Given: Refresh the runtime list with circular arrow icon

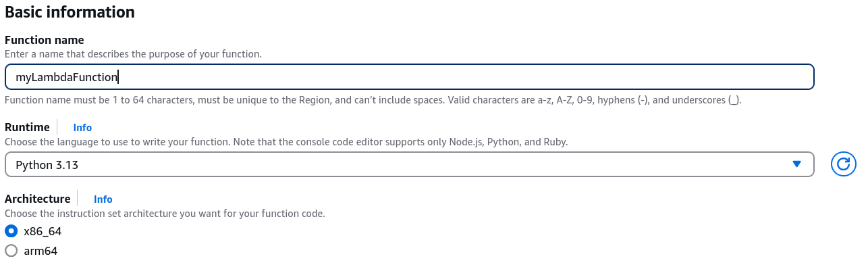Looking at the screenshot, I should (843, 164).
